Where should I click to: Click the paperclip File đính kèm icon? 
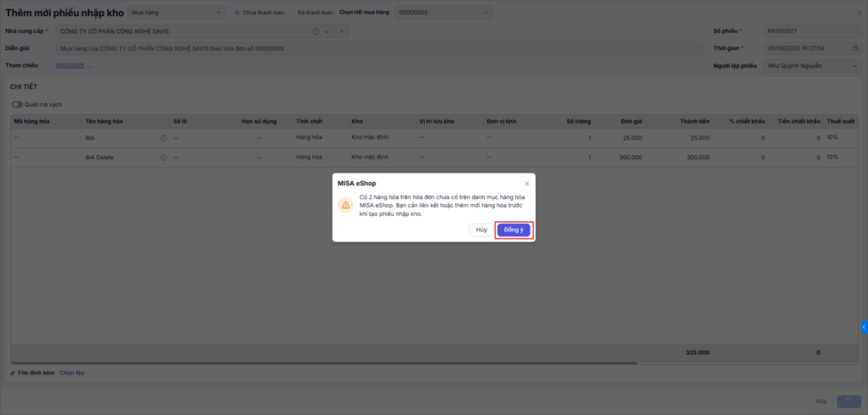click(13, 373)
